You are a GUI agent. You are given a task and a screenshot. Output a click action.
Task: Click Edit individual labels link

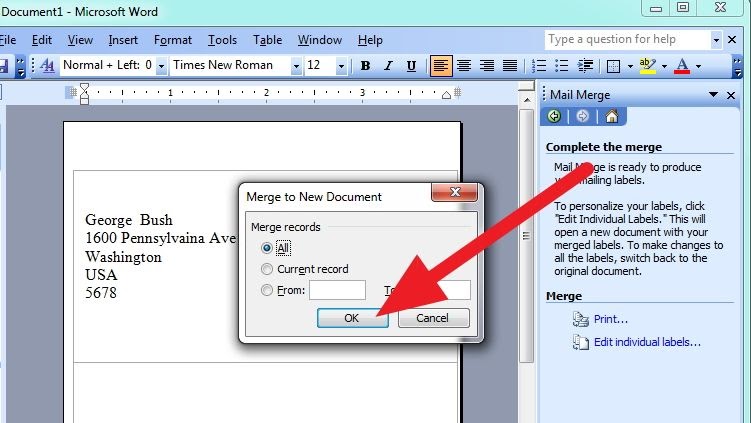click(647, 342)
